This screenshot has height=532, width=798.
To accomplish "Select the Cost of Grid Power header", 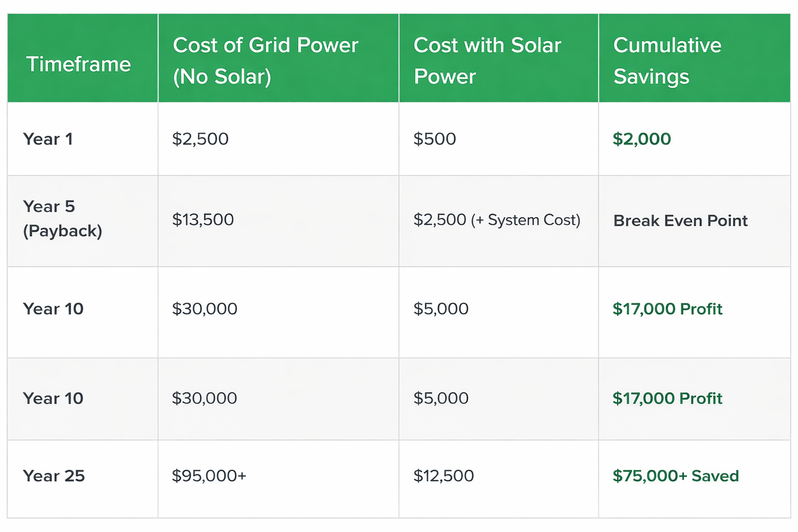I will pos(265,61).
